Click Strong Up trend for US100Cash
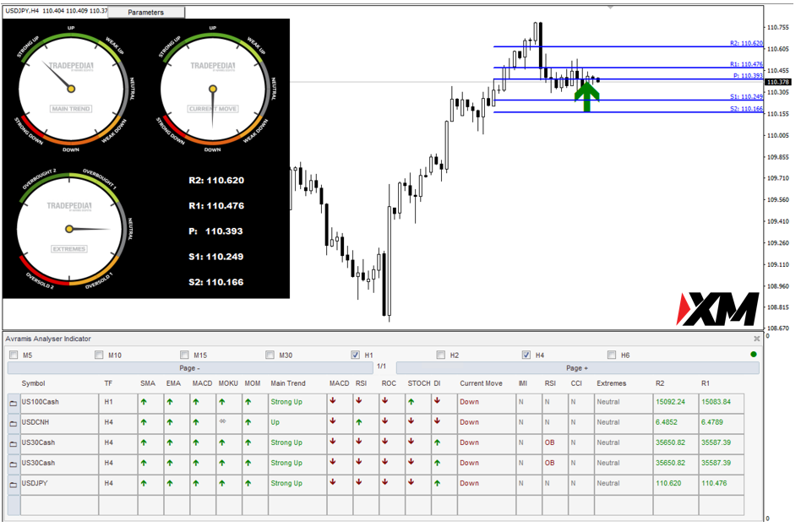The width and height of the screenshot is (801, 532). pos(286,402)
